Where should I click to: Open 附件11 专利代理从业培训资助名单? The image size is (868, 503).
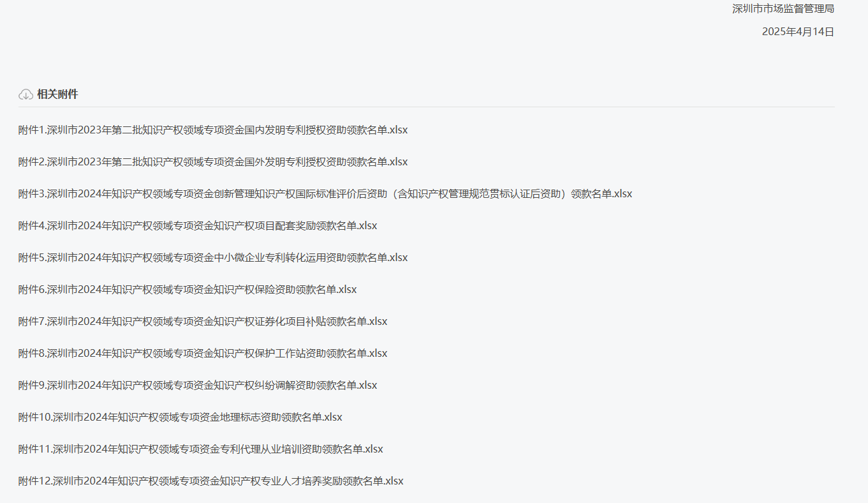[x=201, y=449]
